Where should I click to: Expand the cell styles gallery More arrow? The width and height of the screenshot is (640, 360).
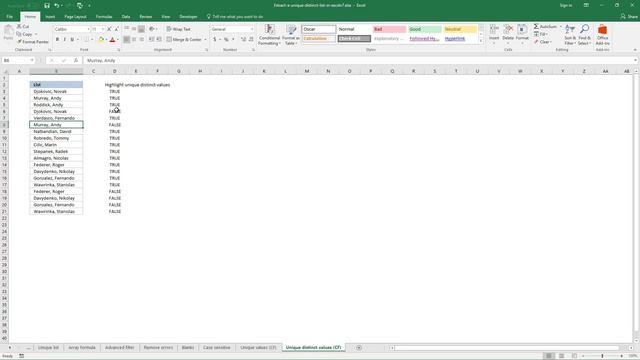point(481,41)
